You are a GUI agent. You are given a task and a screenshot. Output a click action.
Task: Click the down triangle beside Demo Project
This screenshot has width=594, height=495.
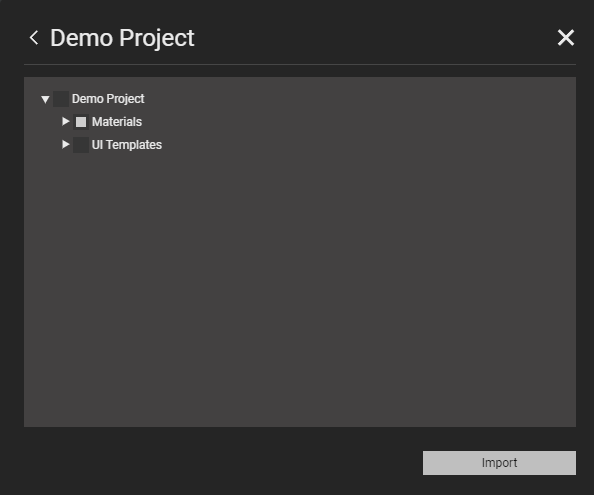45,99
